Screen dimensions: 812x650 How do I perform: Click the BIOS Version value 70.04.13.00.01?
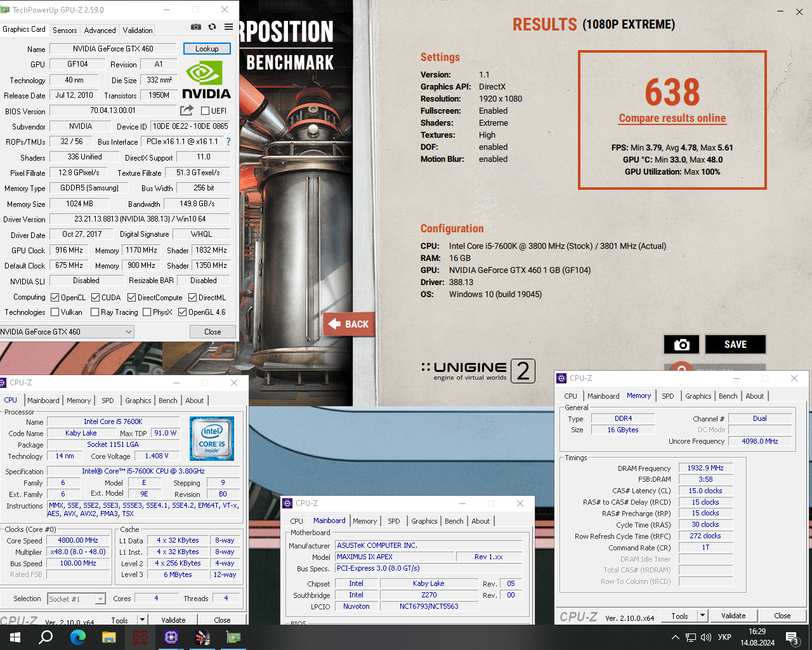pyautogui.click(x=113, y=110)
